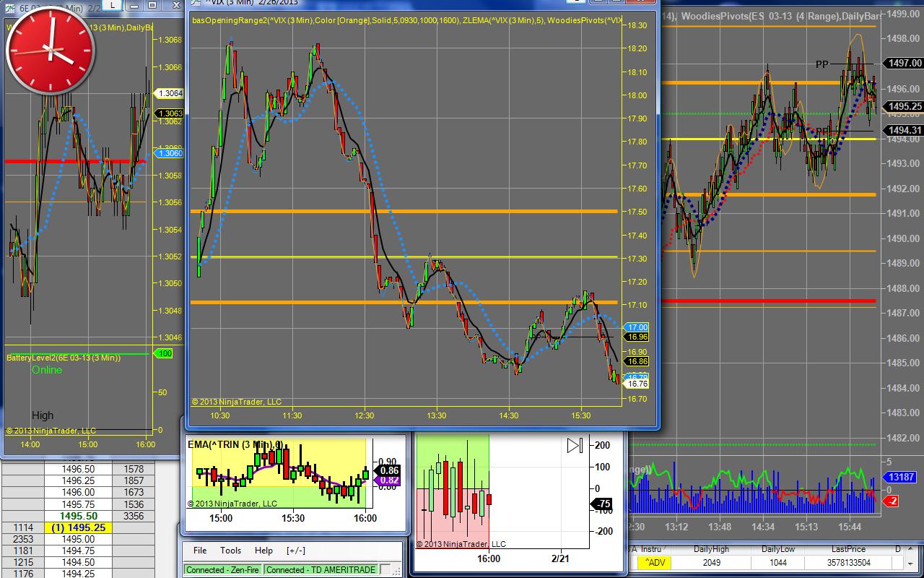Viewport: 924px width, 578px height.
Task: Click the Connected - Zen-Fire status
Action: coord(222,569)
